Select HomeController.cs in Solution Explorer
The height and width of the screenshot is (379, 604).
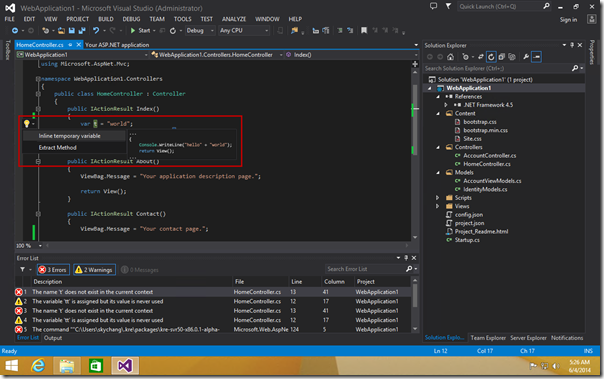coord(487,164)
